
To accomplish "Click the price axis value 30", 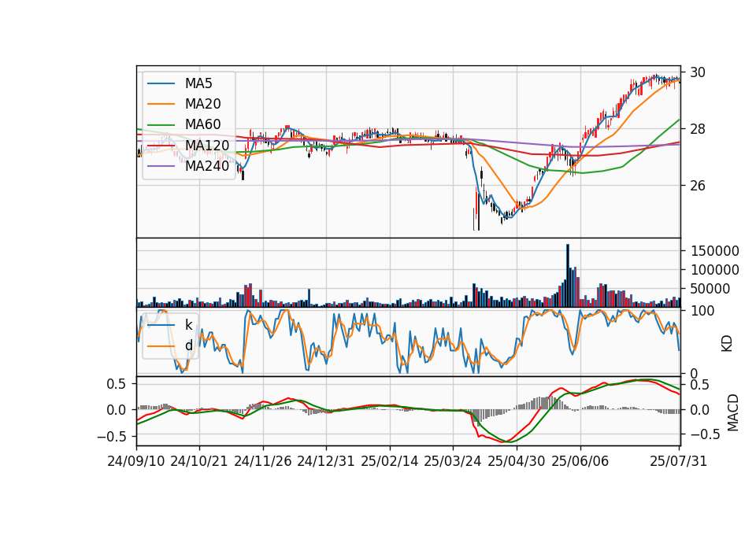I will [x=698, y=72].
